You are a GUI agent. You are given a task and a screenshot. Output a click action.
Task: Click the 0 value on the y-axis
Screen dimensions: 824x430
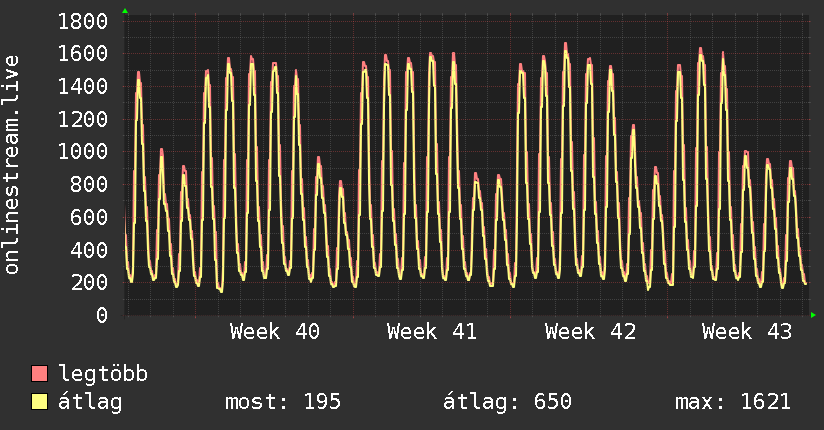(101, 315)
